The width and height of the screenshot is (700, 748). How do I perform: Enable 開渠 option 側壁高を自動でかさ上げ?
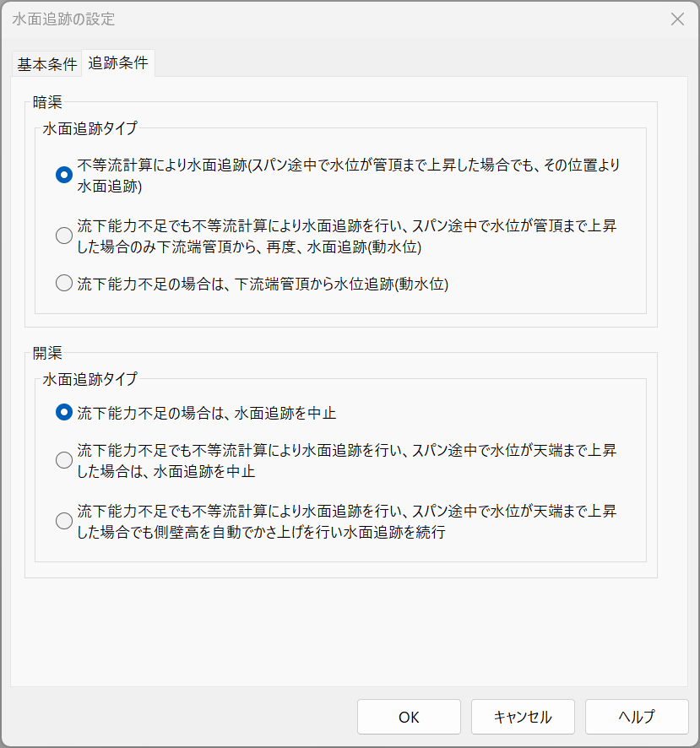click(x=63, y=522)
